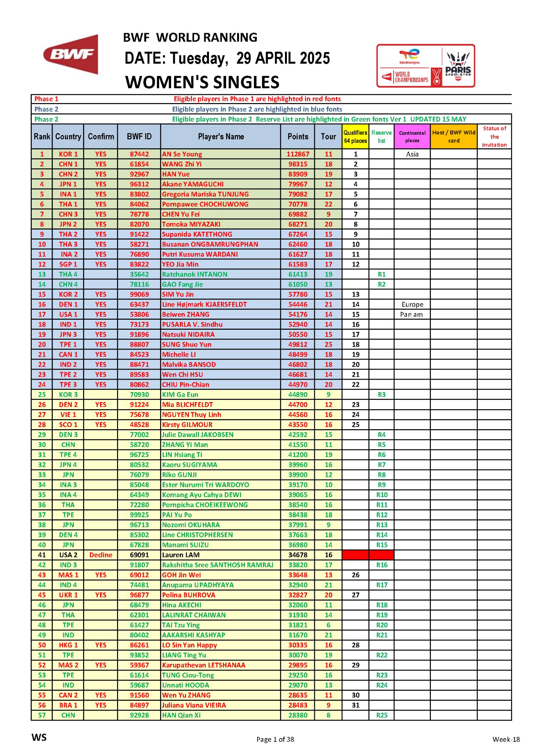
Task: Click player name Tomoka MIYAZAKI
Action: tap(191, 224)
